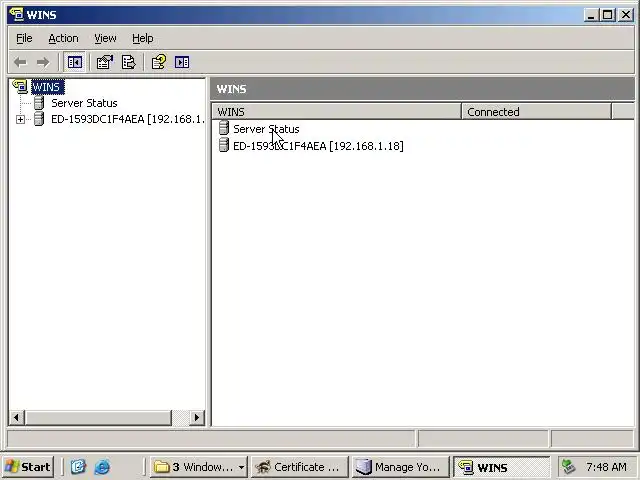This screenshot has width=640, height=480.
Task: Click the tree pane horizontal scrollbar thumb
Action: click(98, 418)
